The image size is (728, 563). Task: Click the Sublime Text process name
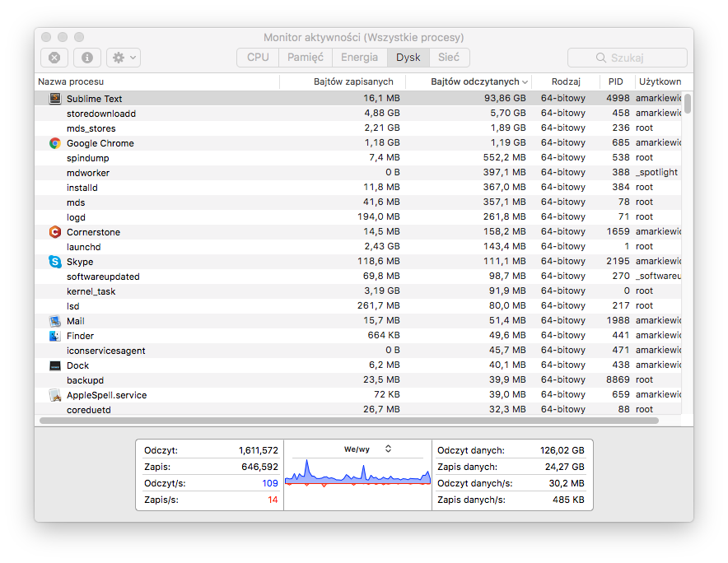tap(94, 99)
